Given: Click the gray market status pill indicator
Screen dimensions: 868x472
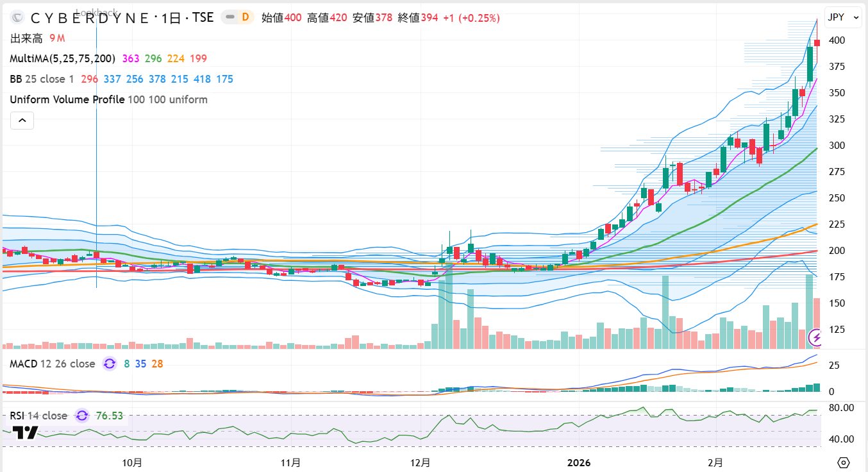Looking at the screenshot, I should [230, 18].
